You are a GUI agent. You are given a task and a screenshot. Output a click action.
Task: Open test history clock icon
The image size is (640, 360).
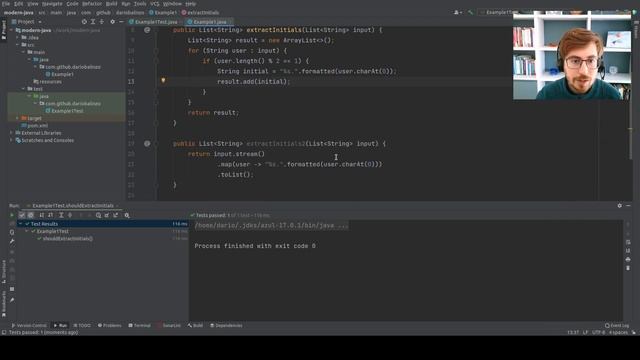tap(98, 215)
